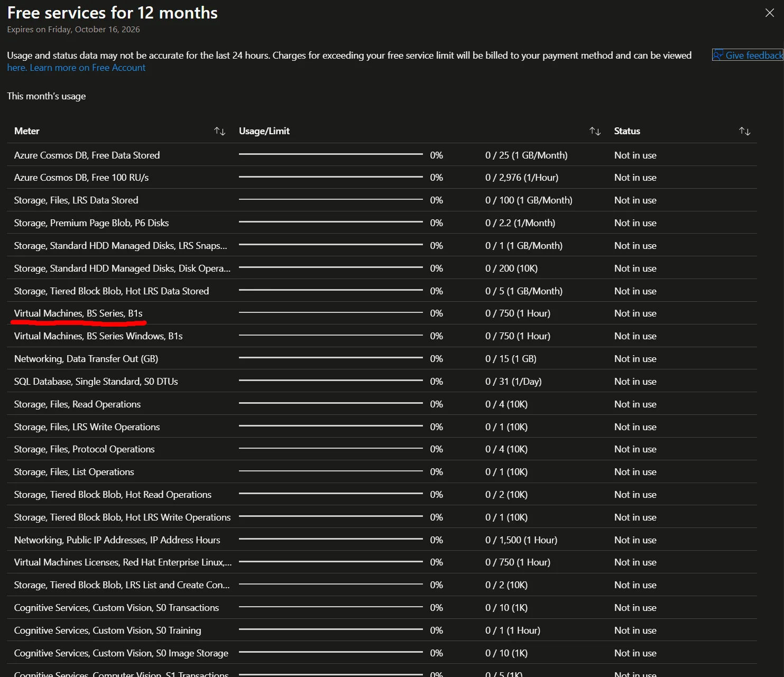Follow the 'here.' billing link

point(16,68)
